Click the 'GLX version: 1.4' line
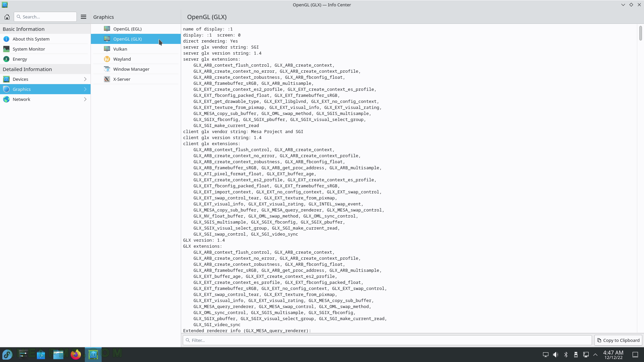 [x=204, y=240]
